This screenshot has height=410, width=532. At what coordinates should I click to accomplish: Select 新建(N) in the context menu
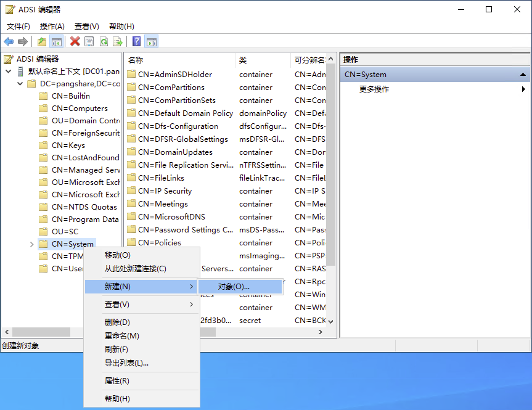(x=142, y=287)
